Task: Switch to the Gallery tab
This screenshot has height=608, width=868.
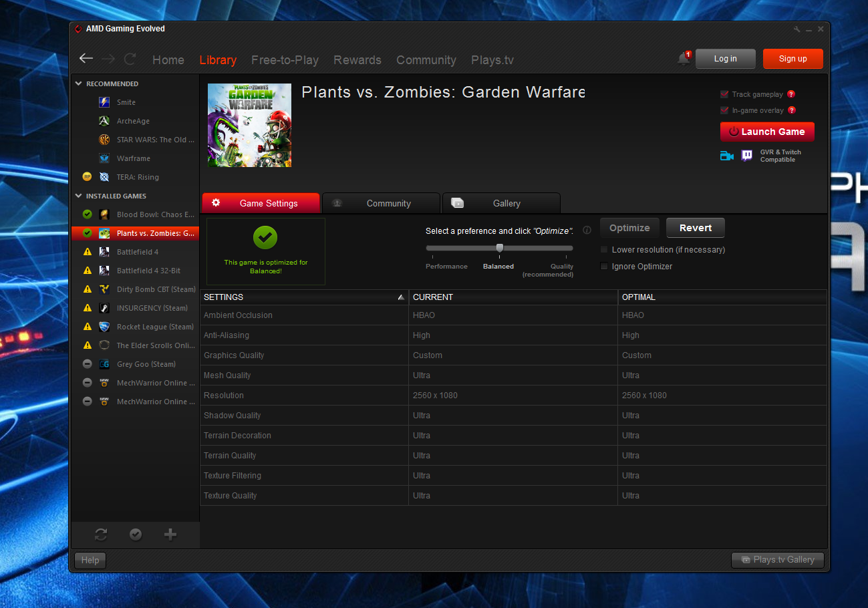Action: (x=501, y=203)
